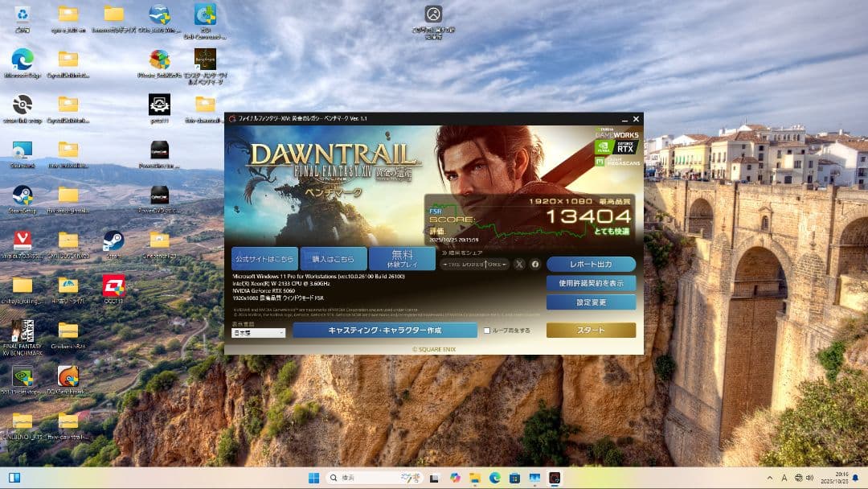
Task: Enable the ループ再生する loop checkbox
Action: (487, 331)
